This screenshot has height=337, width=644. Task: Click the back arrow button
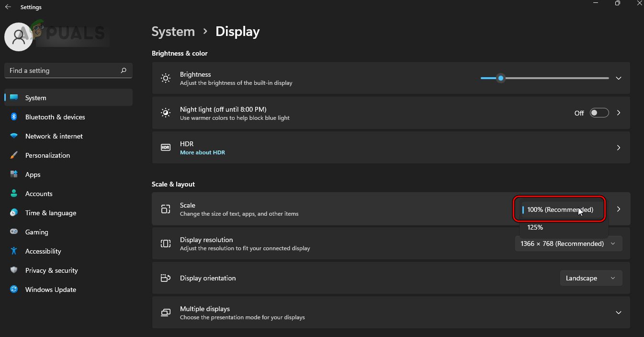pyautogui.click(x=7, y=7)
